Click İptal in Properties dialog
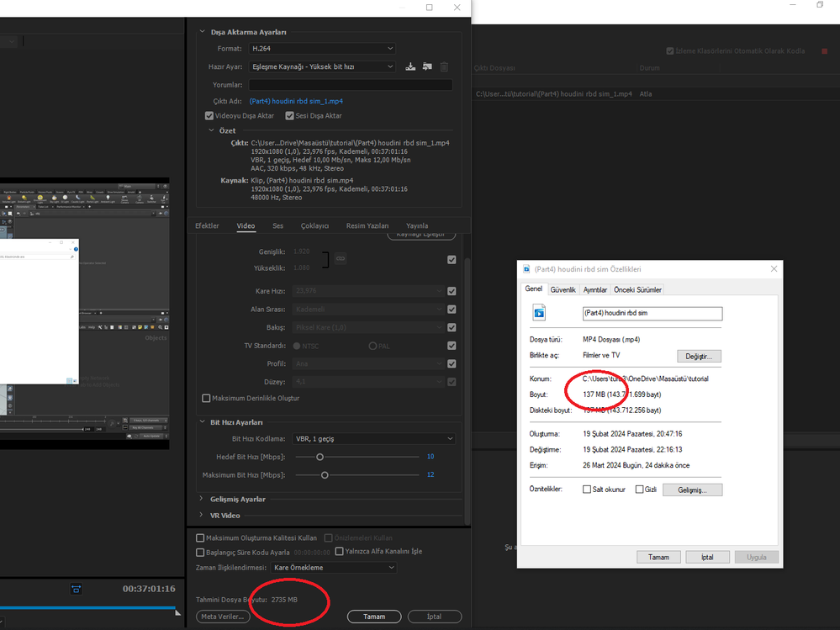This screenshot has width=840, height=630. [707, 557]
